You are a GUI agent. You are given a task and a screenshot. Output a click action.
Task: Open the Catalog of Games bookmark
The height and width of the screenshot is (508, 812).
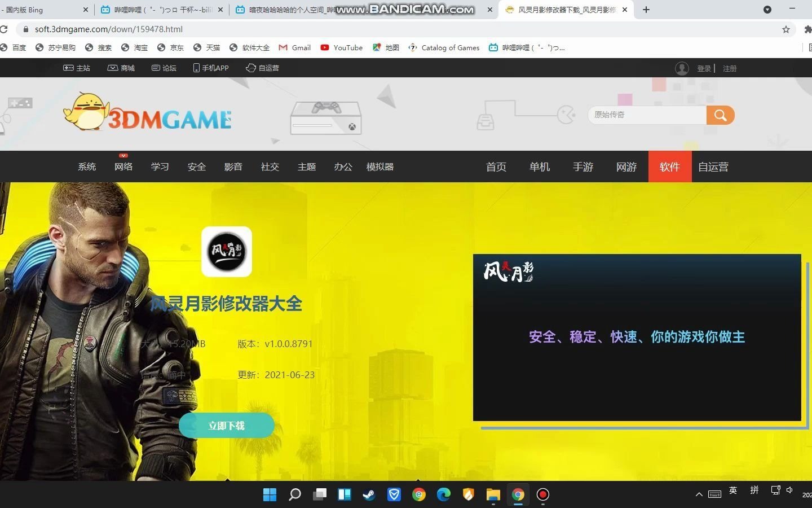click(444, 48)
